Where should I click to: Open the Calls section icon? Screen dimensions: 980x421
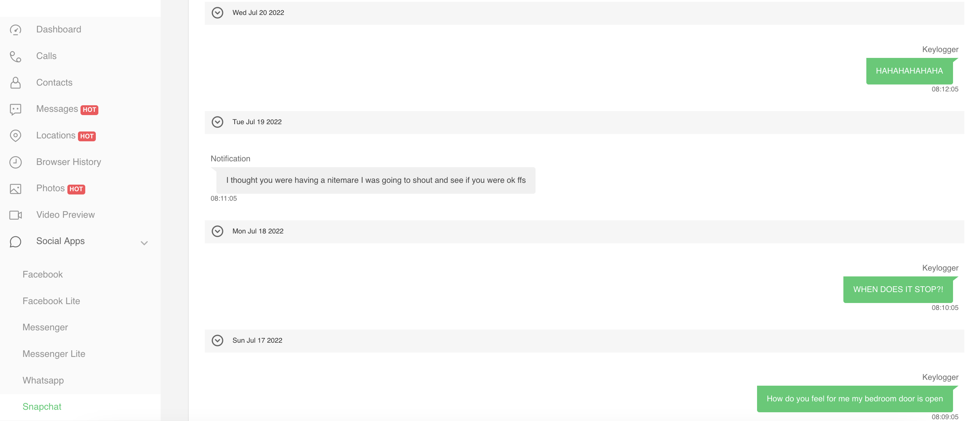click(16, 56)
